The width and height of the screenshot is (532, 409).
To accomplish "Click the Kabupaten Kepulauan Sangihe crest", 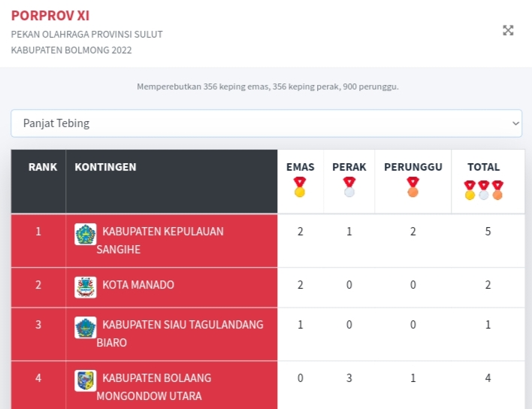I will 85,234.
